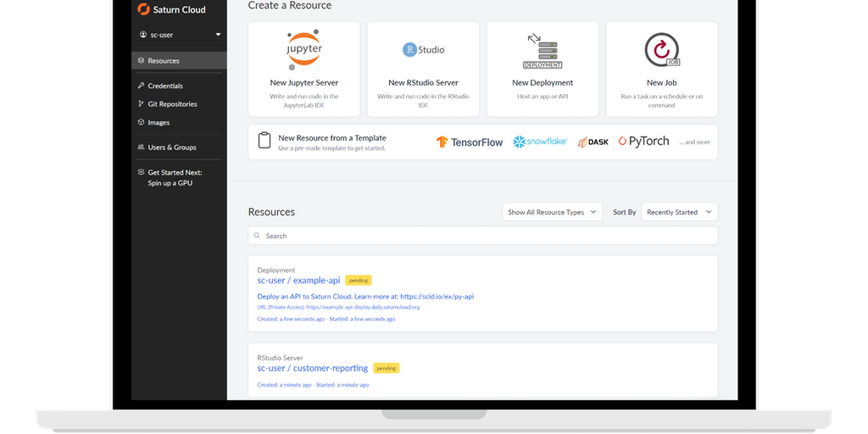Image resolution: width=868 pixels, height=434 pixels.
Task: Click the 'Created: a few seconds ago' text
Action: click(291, 319)
